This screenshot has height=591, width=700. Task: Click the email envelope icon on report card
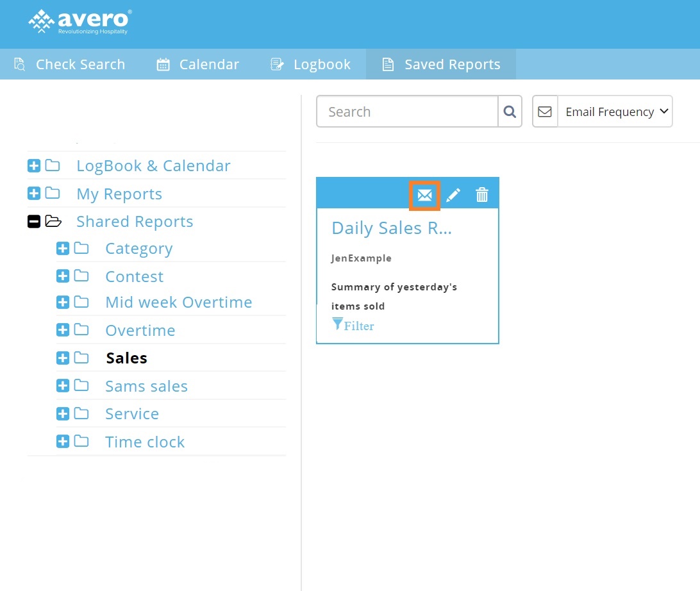click(x=424, y=195)
